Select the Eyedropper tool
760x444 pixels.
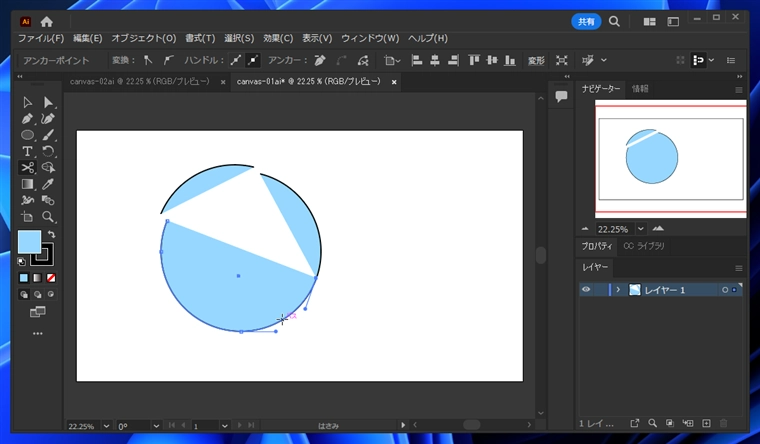47,184
